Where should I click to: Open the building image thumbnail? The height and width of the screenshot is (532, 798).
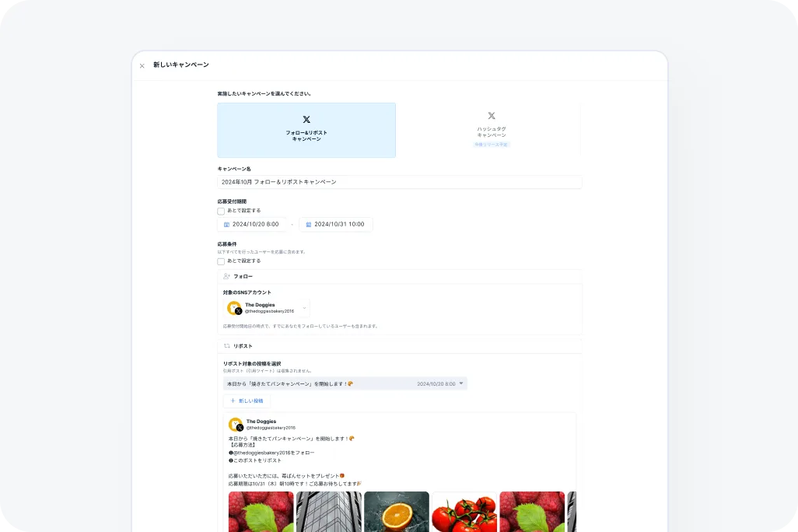pyautogui.click(x=329, y=512)
